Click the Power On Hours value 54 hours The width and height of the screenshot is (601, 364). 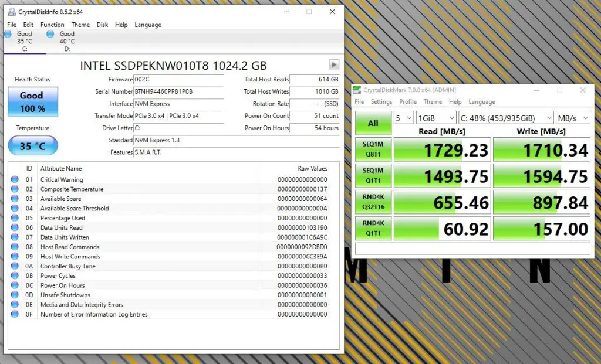point(315,128)
